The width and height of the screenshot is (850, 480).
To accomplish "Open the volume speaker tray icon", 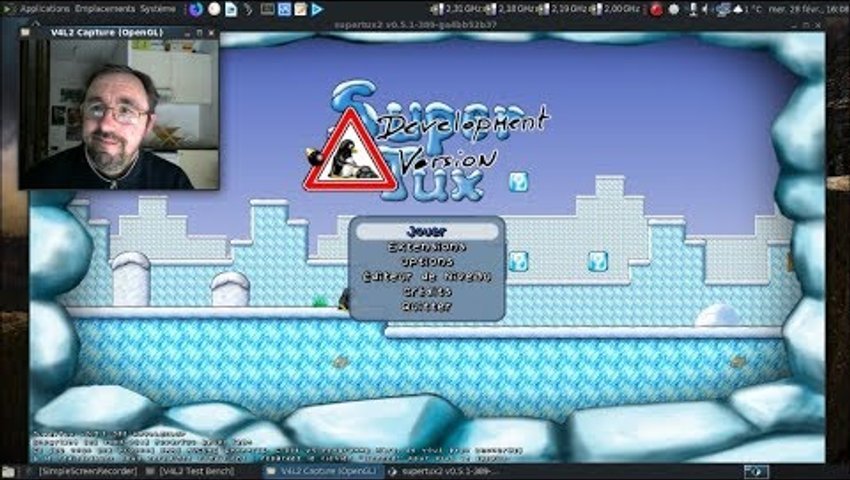I will 706,9.
